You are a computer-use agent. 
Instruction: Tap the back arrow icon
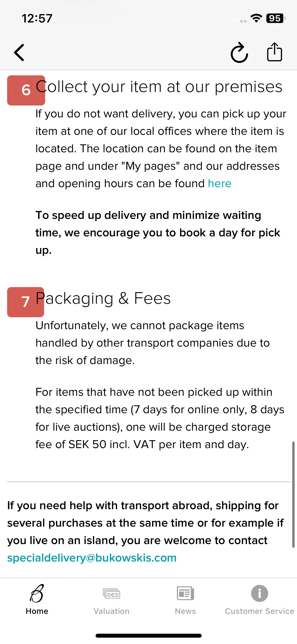coord(19,52)
